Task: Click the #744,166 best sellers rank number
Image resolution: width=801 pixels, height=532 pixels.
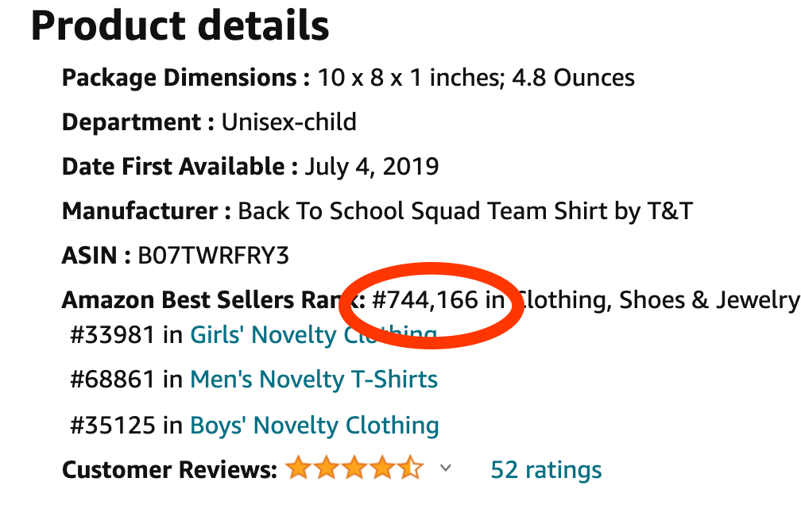Action: point(426,299)
